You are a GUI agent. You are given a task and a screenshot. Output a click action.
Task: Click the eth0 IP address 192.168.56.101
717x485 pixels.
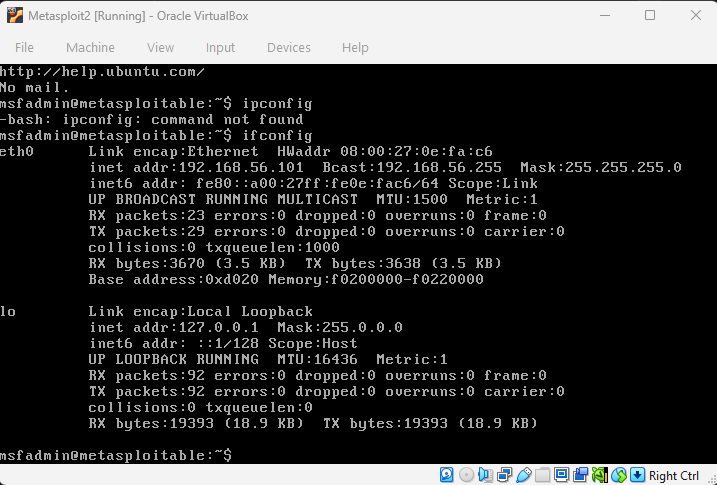coord(241,167)
